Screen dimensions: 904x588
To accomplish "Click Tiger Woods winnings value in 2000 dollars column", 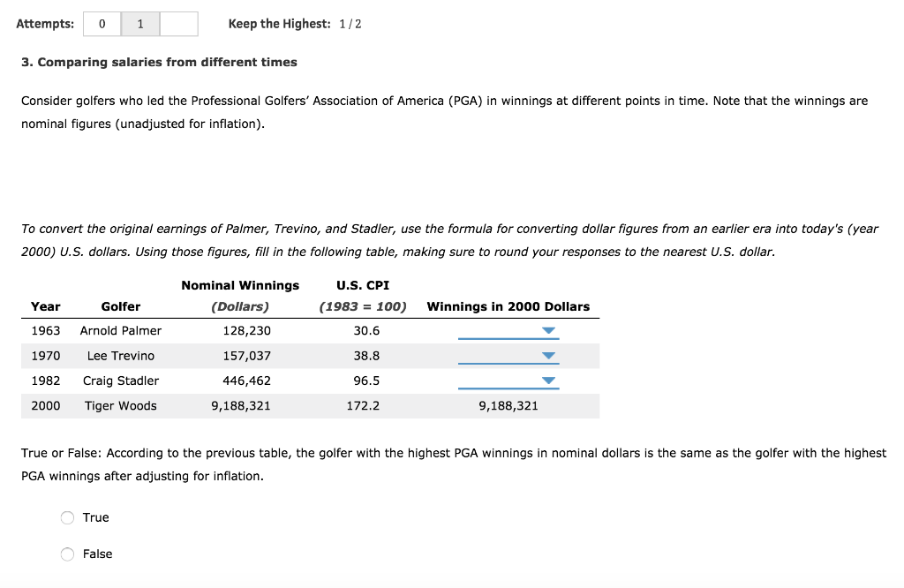I will [x=508, y=406].
